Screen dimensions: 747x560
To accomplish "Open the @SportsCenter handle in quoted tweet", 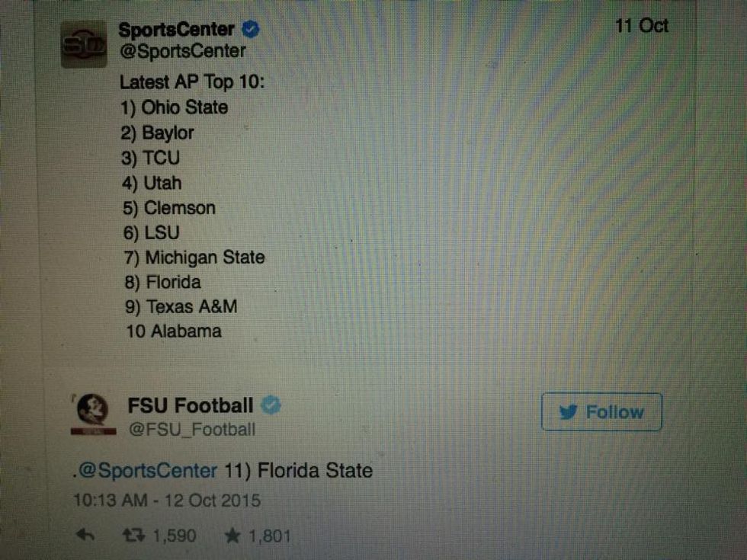I will pos(182,52).
